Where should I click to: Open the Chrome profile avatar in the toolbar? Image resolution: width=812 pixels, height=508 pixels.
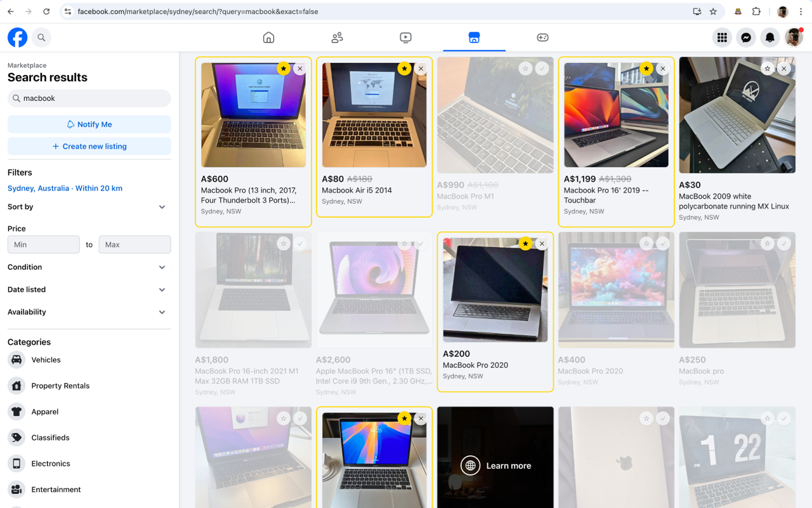(783, 11)
